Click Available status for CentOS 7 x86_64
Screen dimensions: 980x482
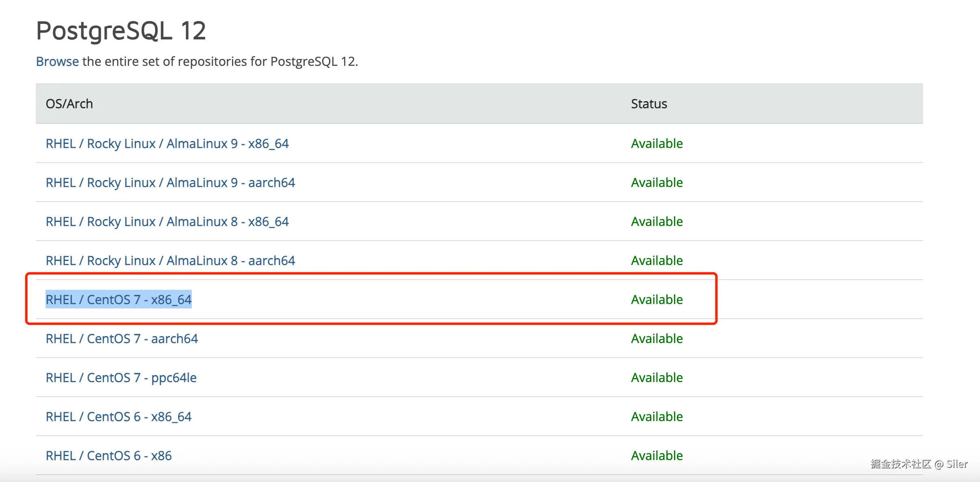[x=657, y=300]
